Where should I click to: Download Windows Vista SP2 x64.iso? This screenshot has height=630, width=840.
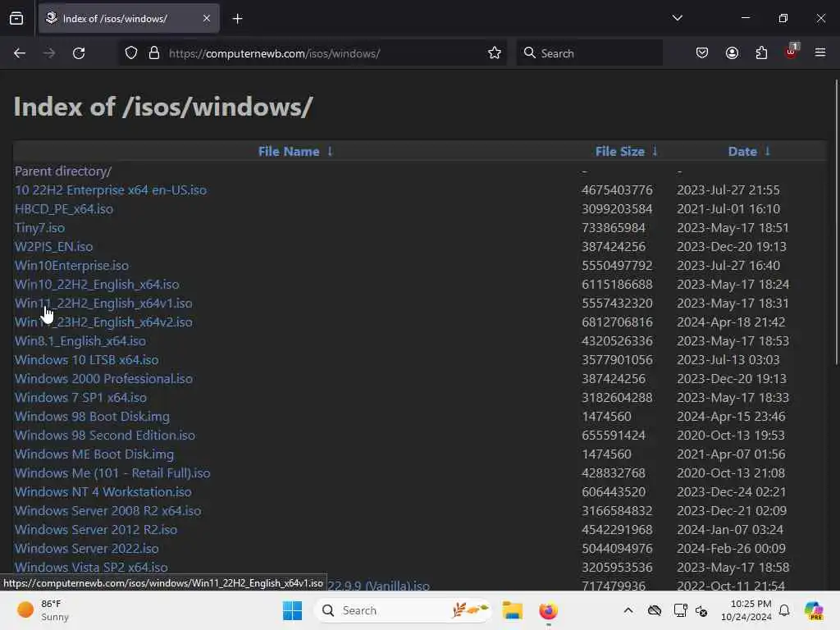coord(91,568)
